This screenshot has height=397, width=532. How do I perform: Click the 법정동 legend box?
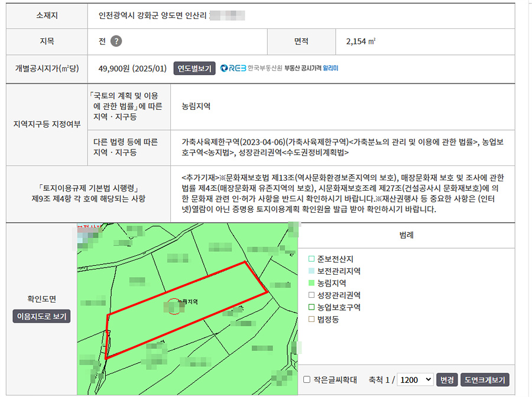[312, 320]
